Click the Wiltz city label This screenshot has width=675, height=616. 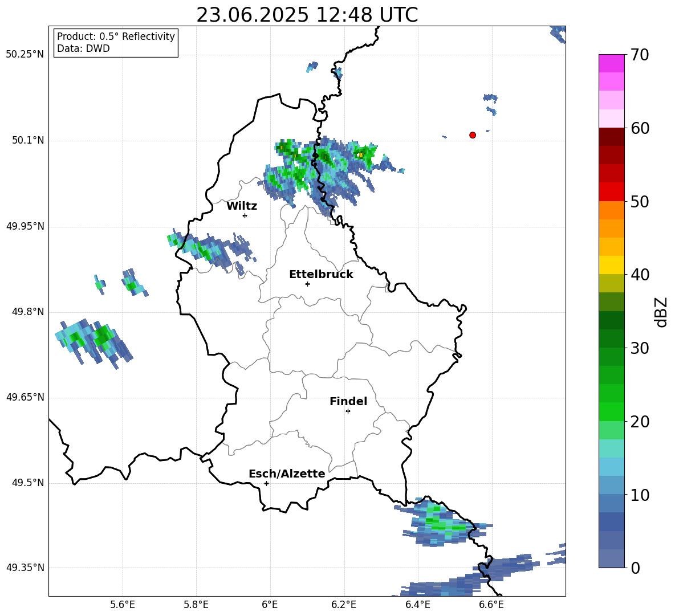[x=242, y=206]
